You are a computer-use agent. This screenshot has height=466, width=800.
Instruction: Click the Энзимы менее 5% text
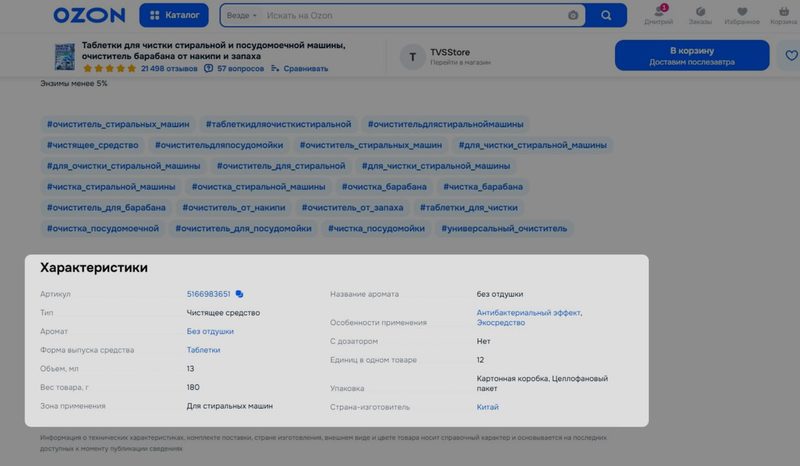click(73, 84)
